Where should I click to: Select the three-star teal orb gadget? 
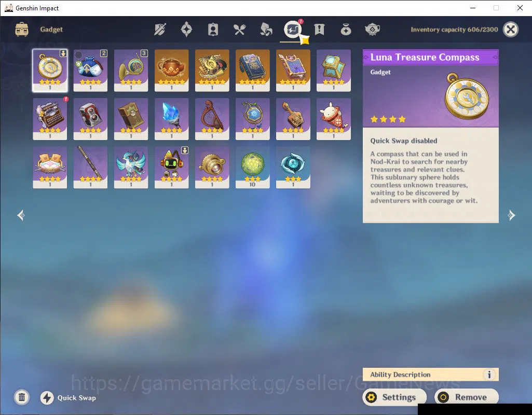point(293,168)
